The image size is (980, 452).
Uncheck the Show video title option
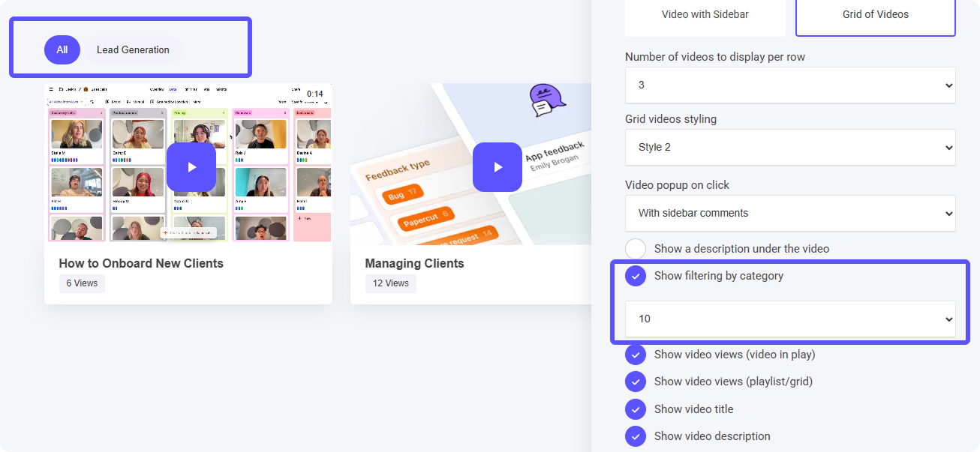click(x=636, y=409)
